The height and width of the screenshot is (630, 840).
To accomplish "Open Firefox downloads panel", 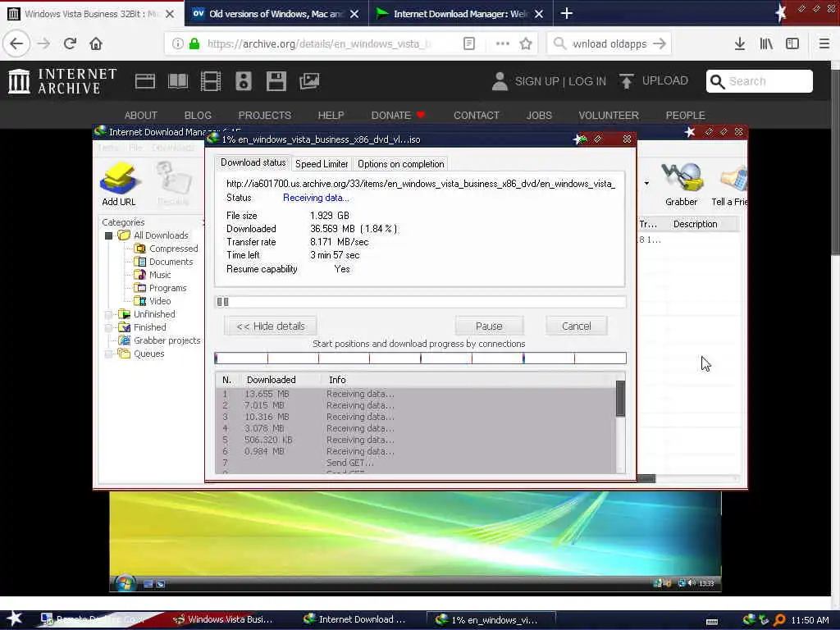I will click(740, 44).
